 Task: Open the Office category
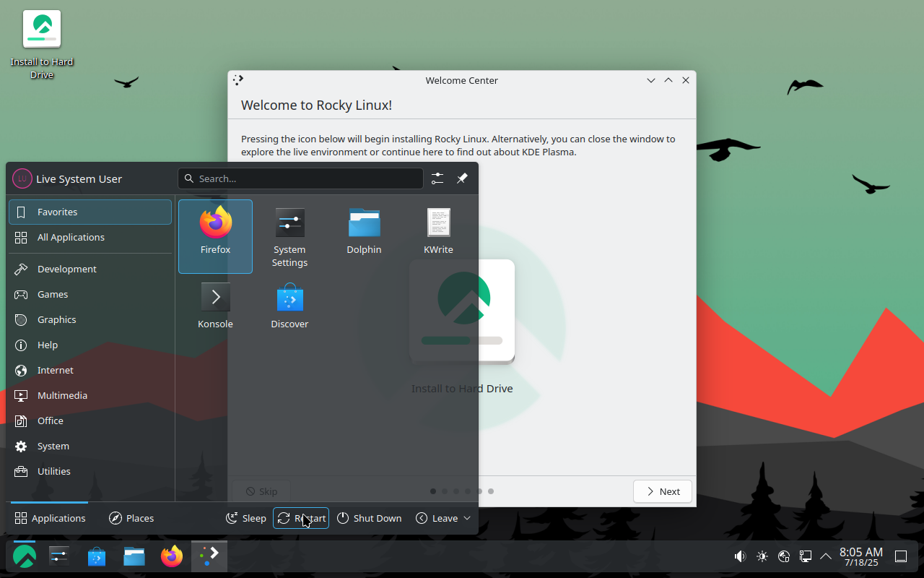90,420
